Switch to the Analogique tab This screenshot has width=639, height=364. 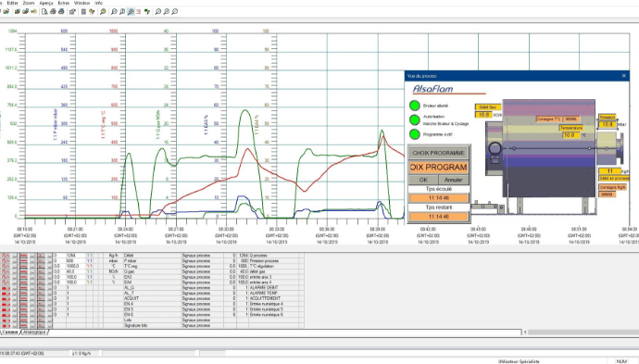coord(34,333)
